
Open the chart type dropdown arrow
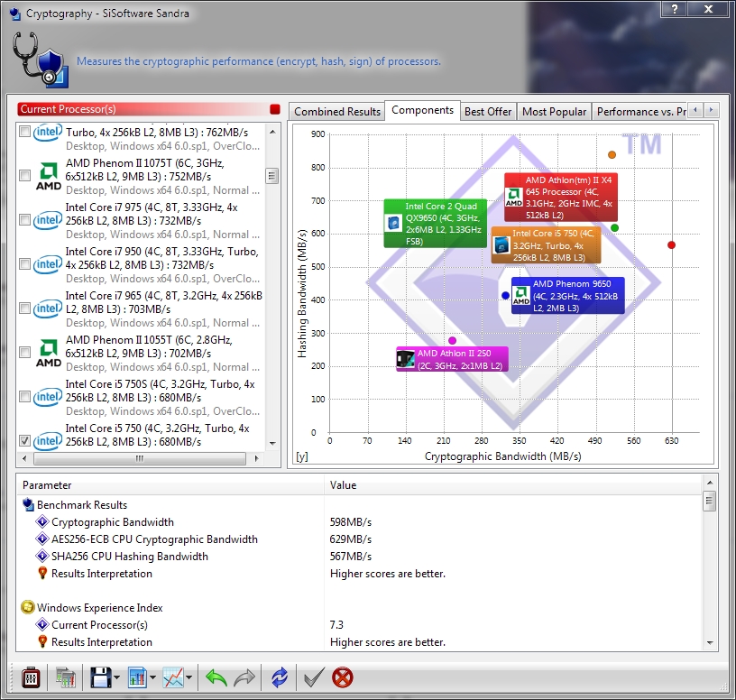(x=152, y=677)
